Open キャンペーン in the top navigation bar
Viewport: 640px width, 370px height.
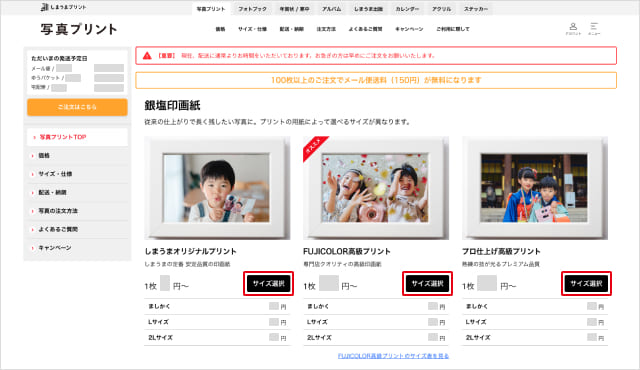pos(409,29)
